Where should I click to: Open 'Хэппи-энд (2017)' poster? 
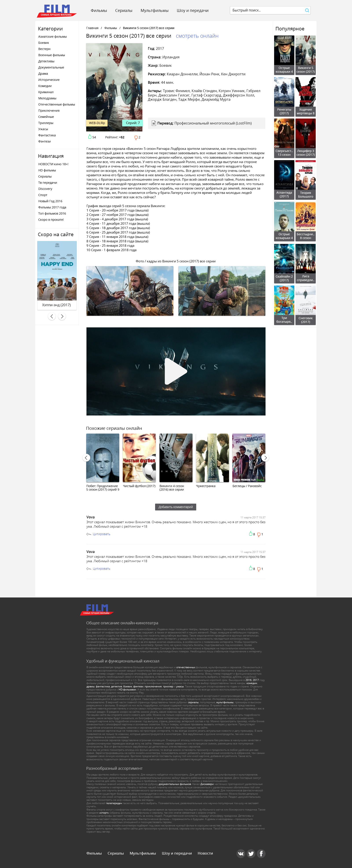point(57,271)
